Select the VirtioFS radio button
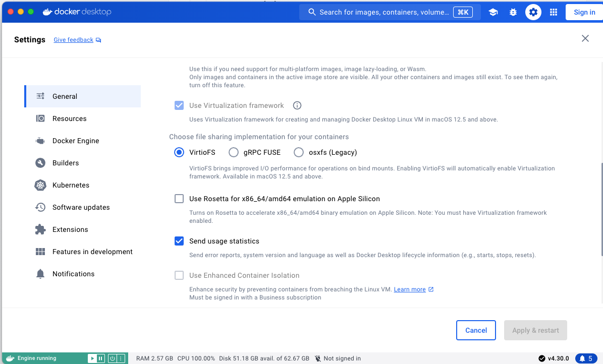This screenshot has width=603, height=364. [x=179, y=152]
